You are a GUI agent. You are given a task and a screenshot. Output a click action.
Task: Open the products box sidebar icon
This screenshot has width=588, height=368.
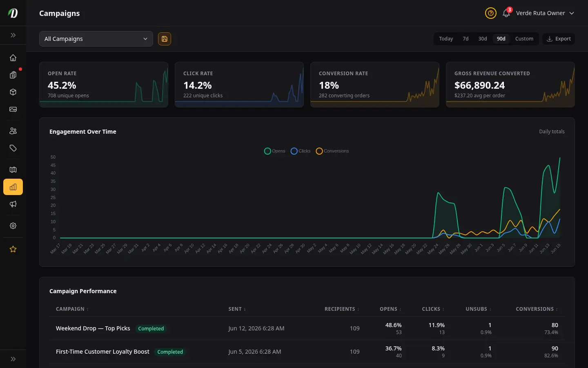point(13,92)
